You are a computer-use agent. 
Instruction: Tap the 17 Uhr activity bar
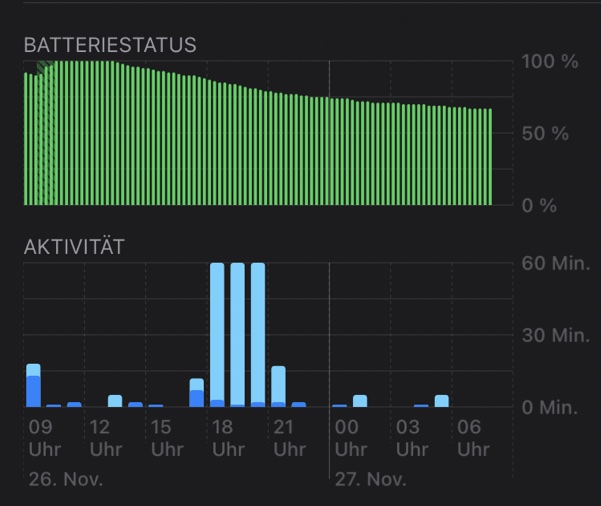tap(197, 393)
